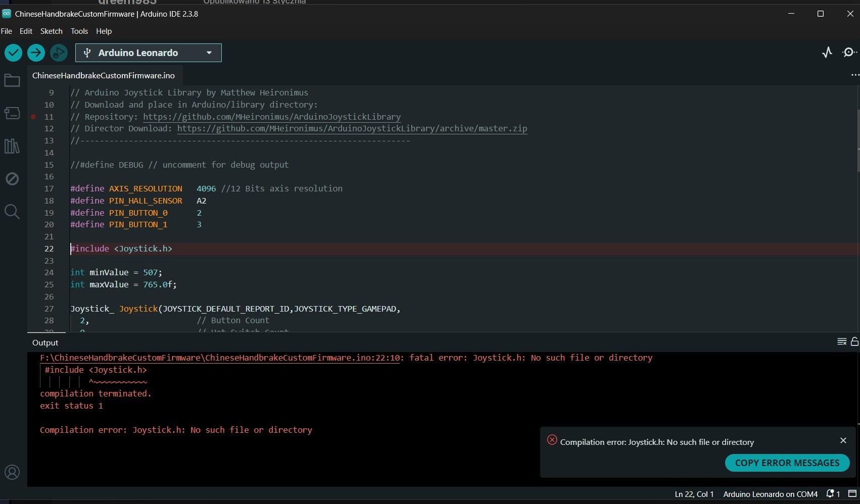The height and width of the screenshot is (504, 860).
Task: Open the Tools menu
Action: coord(79,31)
